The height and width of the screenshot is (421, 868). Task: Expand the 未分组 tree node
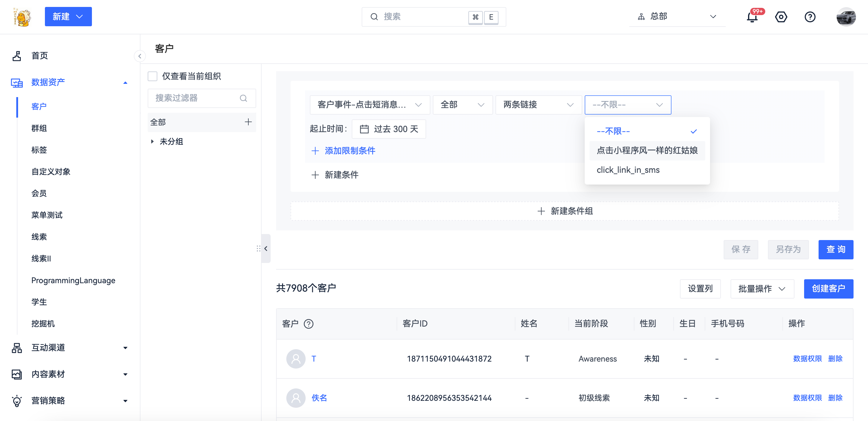click(152, 141)
